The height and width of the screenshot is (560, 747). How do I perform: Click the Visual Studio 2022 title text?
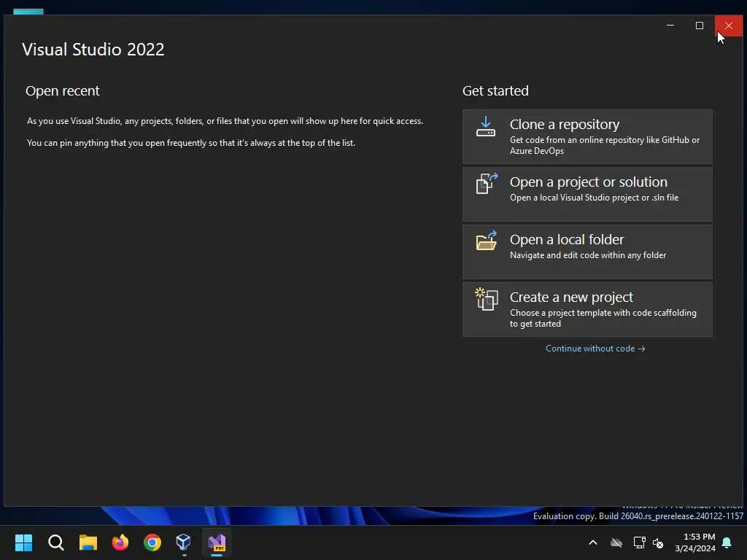tap(93, 50)
